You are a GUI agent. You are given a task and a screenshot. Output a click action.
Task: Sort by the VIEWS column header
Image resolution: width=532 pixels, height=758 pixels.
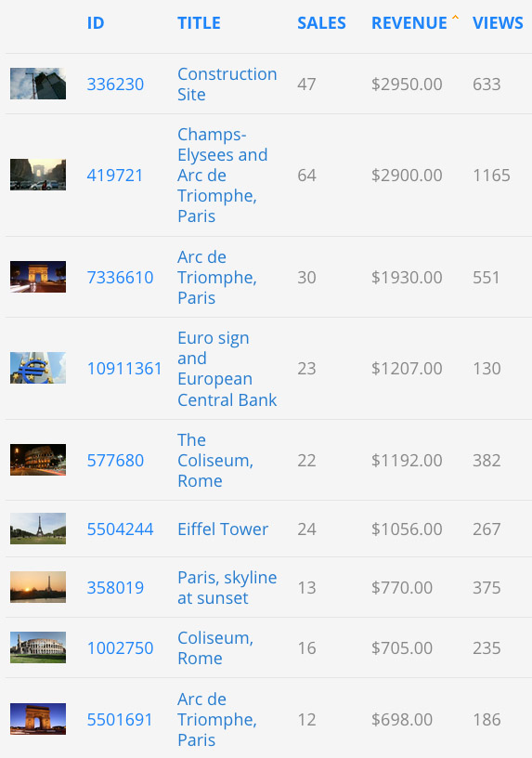(498, 22)
